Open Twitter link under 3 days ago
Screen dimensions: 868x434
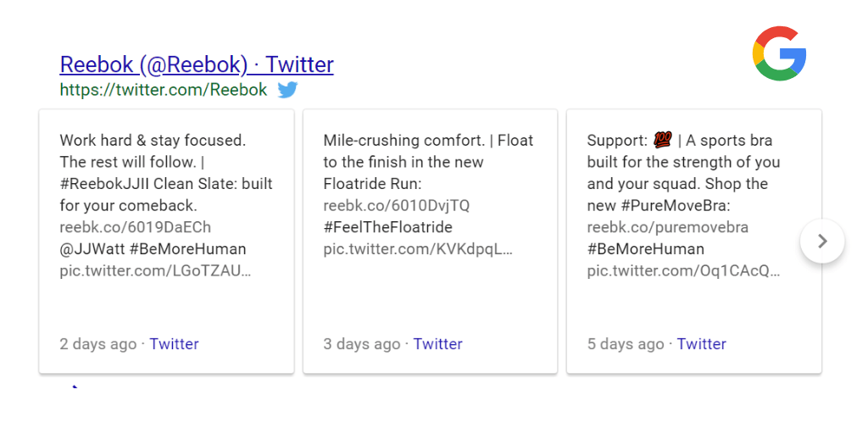pos(438,344)
